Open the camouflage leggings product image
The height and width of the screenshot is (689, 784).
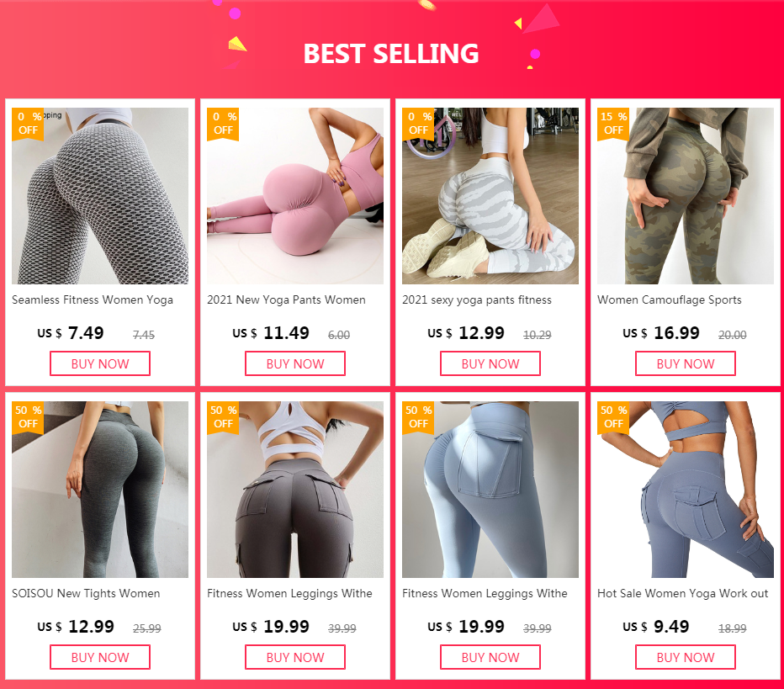click(x=686, y=196)
